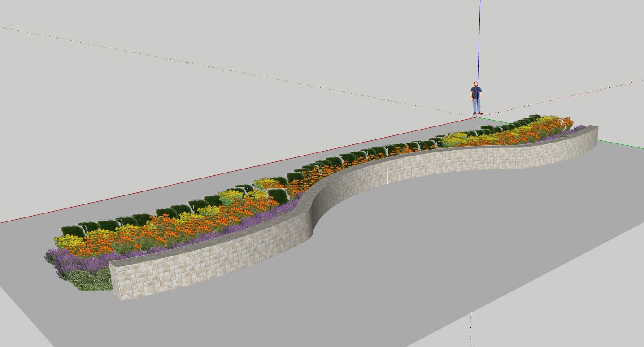
Task: Select the white vertical edge on the wall
Action: 387,173
